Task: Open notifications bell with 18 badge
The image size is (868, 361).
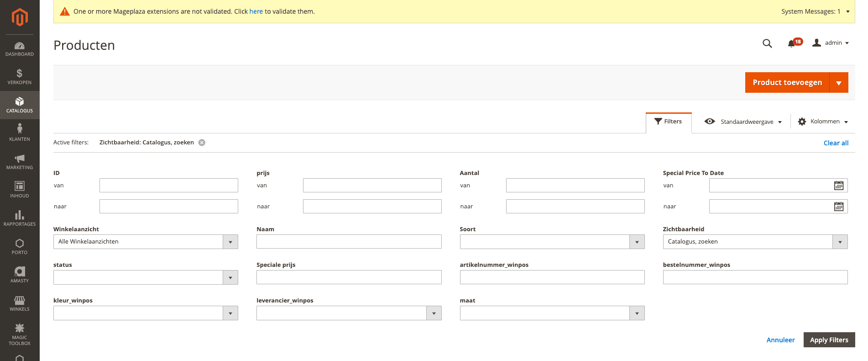Action: coord(795,43)
